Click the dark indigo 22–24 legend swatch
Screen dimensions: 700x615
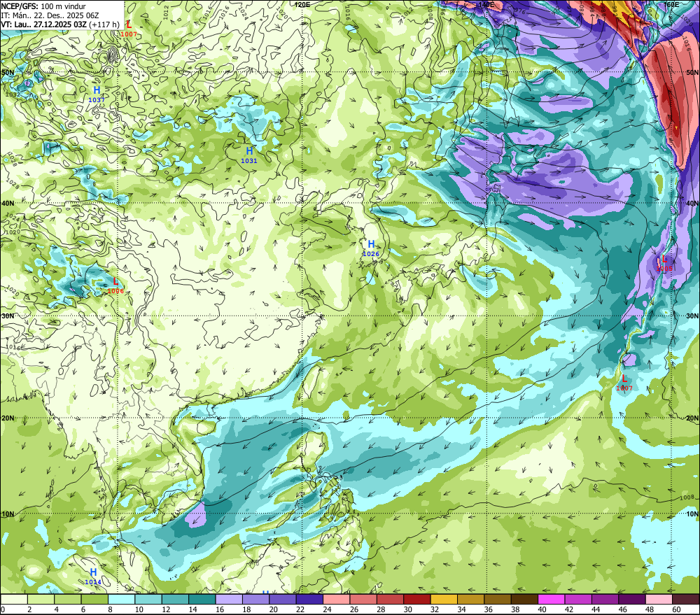310,600
